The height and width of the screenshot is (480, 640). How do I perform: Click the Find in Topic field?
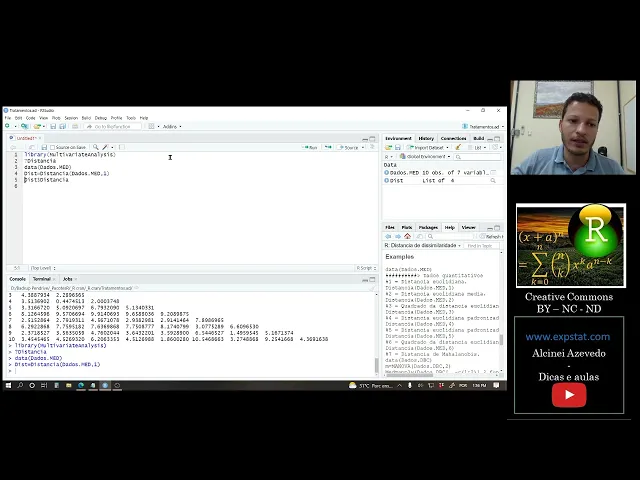coord(482,246)
